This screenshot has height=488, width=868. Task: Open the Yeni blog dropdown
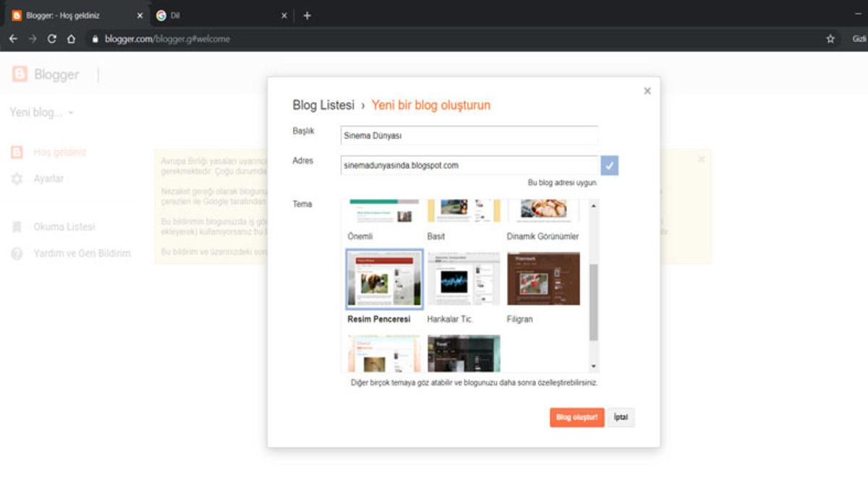pyautogui.click(x=40, y=113)
